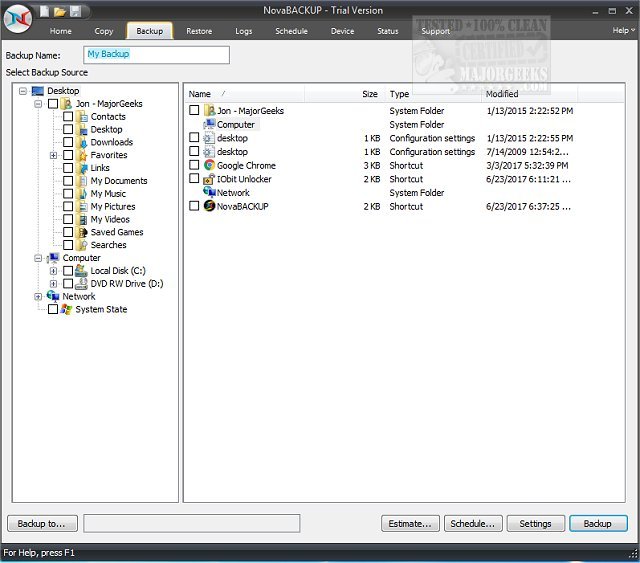Click the Settings button

click(536, 523)
